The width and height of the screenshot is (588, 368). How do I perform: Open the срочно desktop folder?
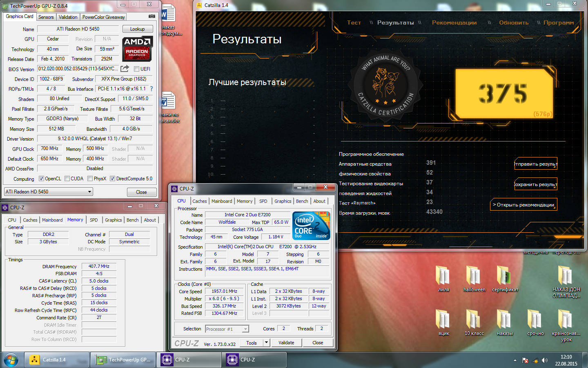535,323
